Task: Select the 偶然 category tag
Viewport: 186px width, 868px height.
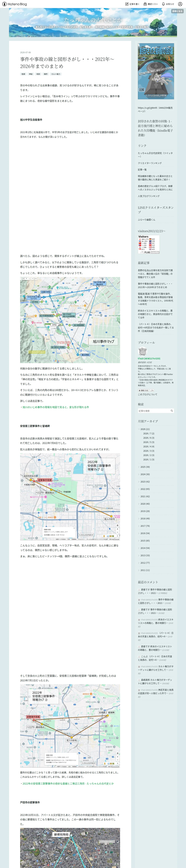Action: tap(46, 74)
